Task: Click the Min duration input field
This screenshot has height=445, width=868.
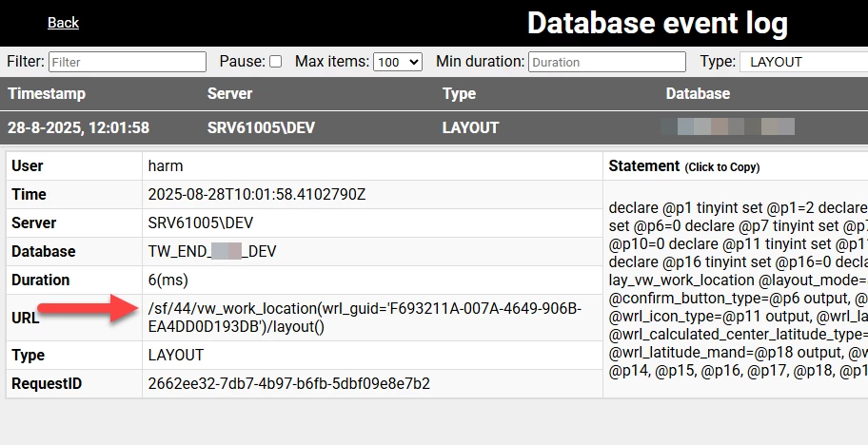Action: 607,62
